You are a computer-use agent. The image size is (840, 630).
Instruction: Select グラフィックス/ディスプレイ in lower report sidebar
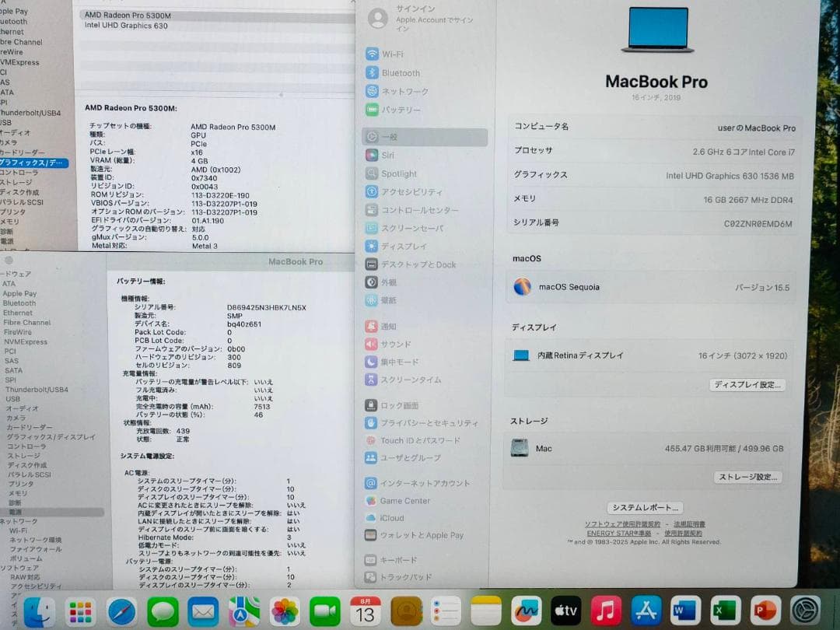click(51, 437)
